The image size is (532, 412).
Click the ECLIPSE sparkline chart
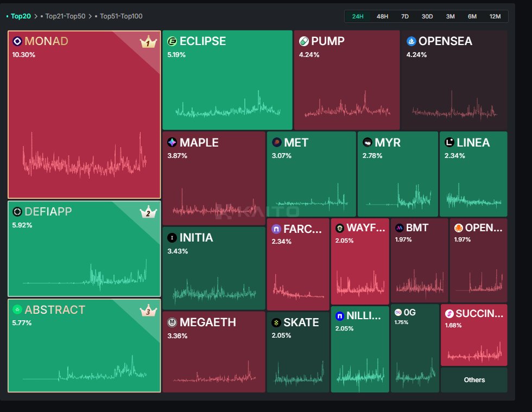click(x=227, y=105)
